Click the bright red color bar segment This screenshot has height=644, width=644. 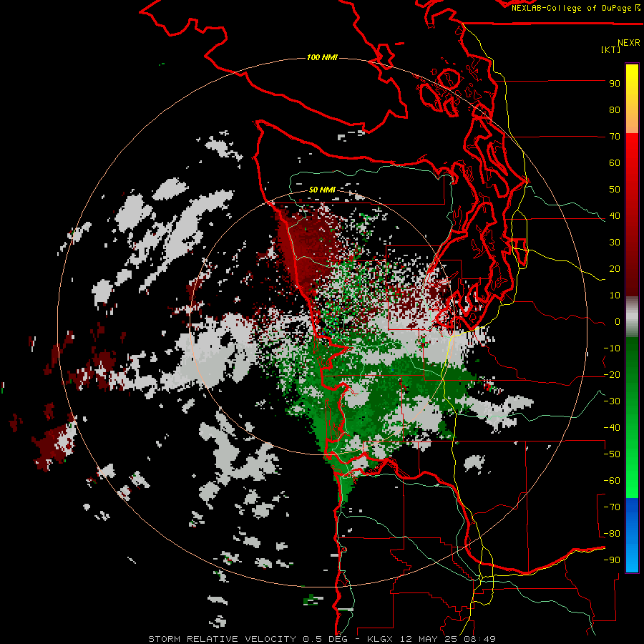(632, 150)
